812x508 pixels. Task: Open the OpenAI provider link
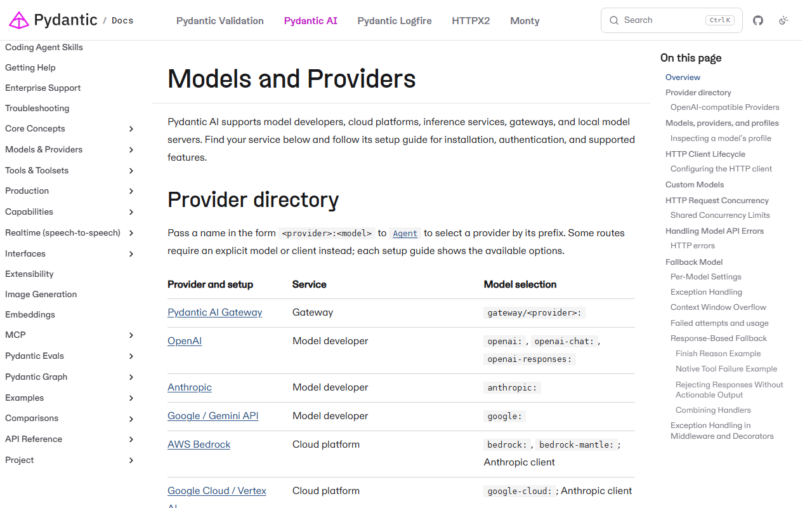coord(185,341)
